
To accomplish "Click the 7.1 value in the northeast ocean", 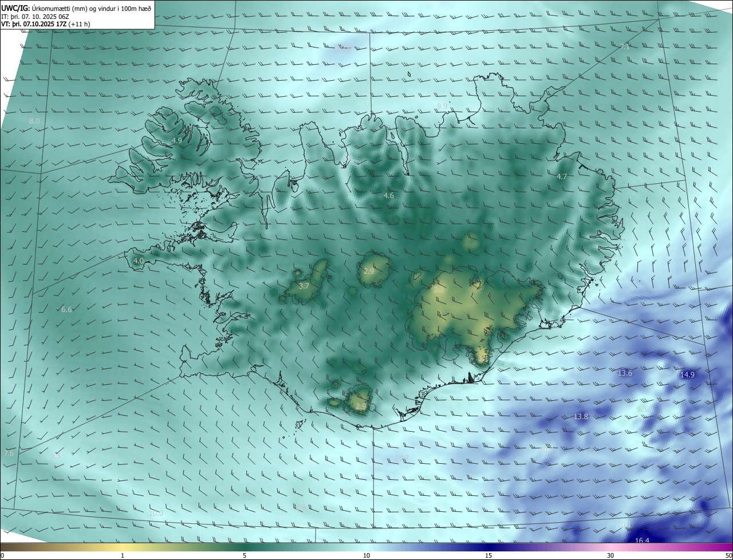I will coord(624,47).
